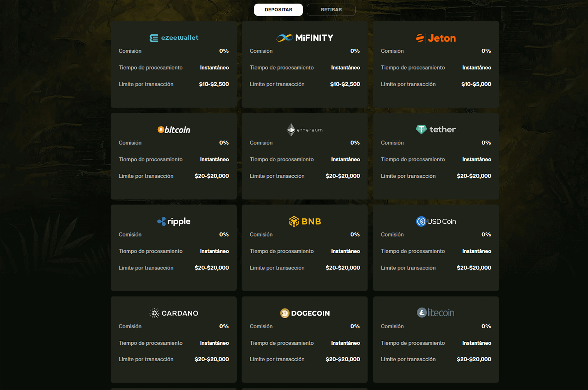
Task: Click the bitcoin 0% commission value
Action: 224,143
